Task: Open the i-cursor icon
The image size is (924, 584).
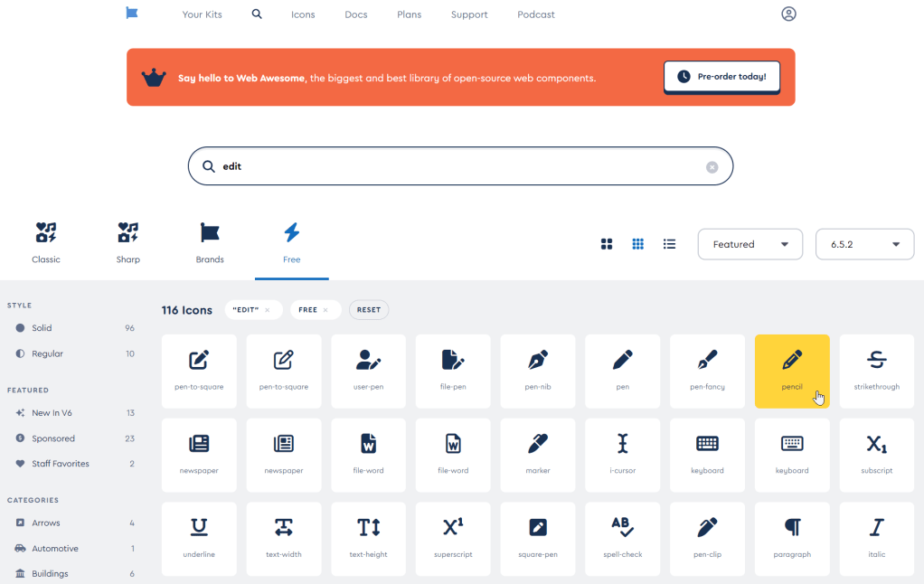Action: (x=622, y=455)
